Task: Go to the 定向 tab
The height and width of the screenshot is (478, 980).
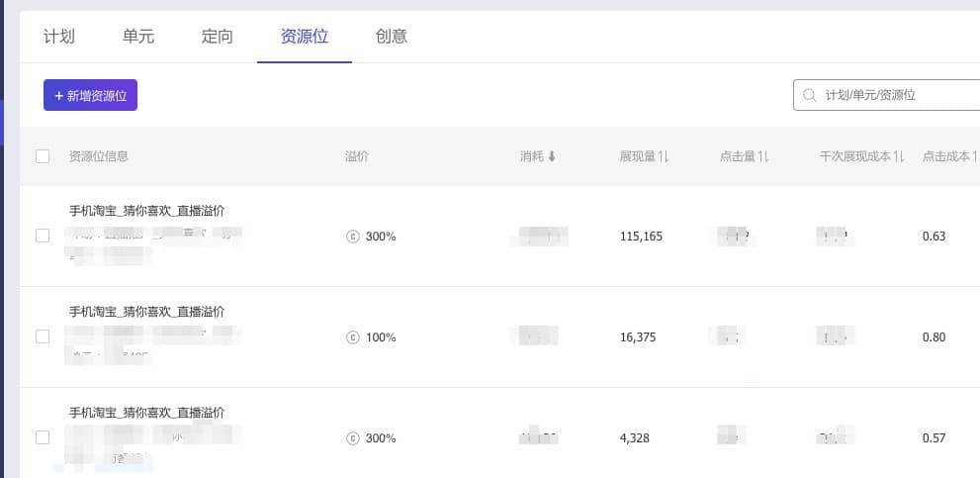Action: point(218,37)
